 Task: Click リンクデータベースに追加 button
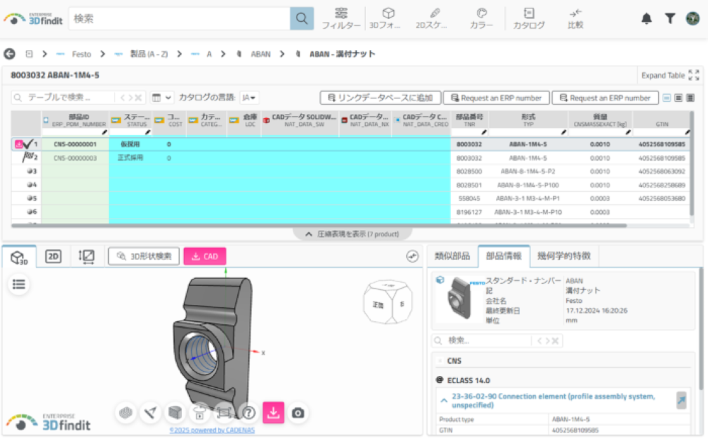click(x=379, y=97)
